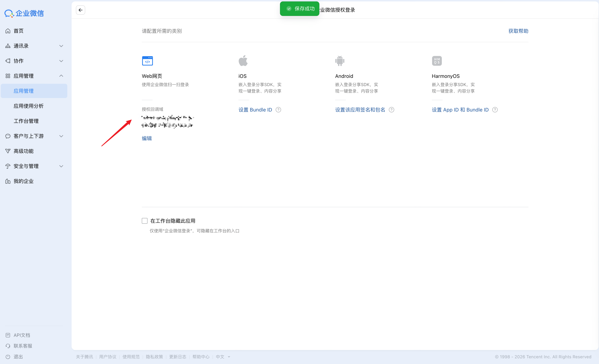The height and width of the screenshot is (364, 599).
Task: Open 关于腾讯 footer link
Action: (x=84, y=357)
